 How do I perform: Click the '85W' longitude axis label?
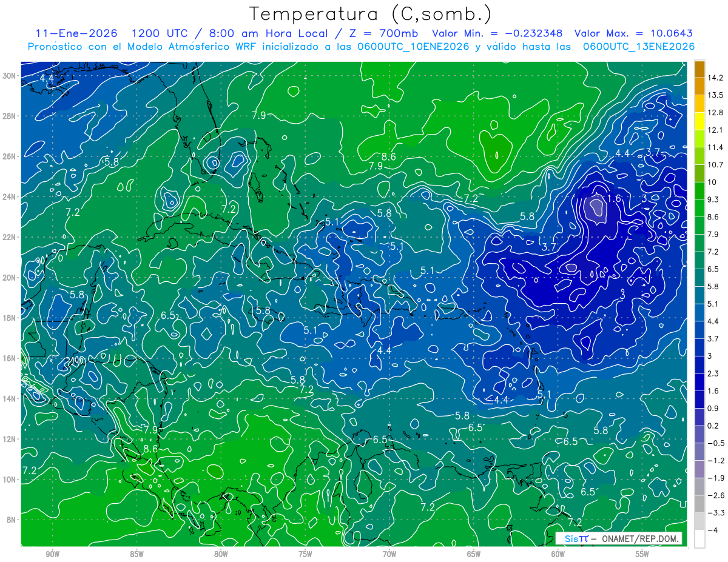pos(136,554)
